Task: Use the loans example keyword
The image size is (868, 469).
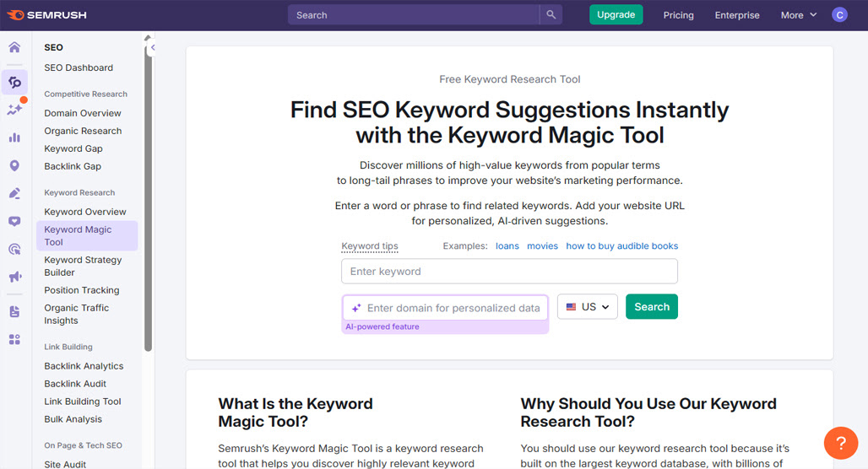Action: coord(507,245)
